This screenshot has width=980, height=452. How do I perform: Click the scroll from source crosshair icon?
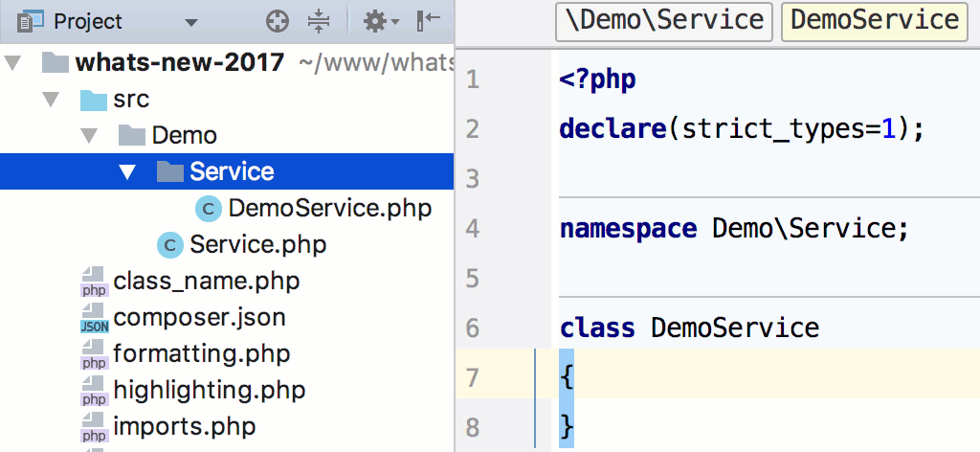coord(278,22)
